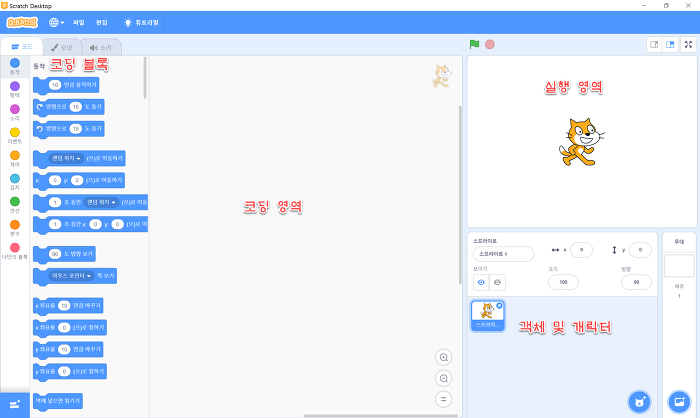
Task: Select the 형태 looks category
Action: (15, 89)
